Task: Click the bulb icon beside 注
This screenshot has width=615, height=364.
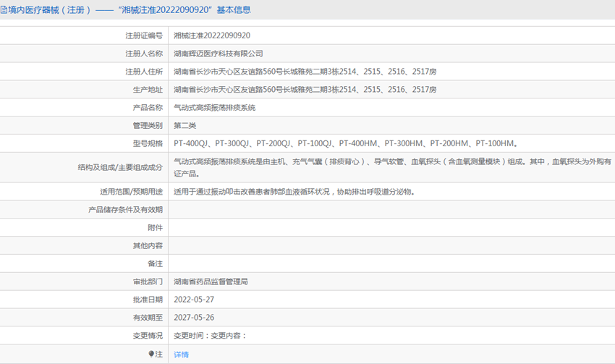Action: point(151,355)
